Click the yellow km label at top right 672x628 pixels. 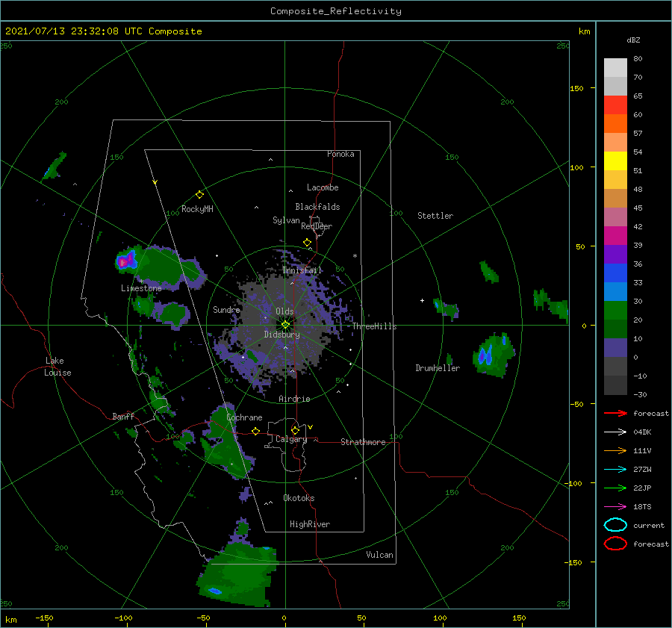click(584, 31)
